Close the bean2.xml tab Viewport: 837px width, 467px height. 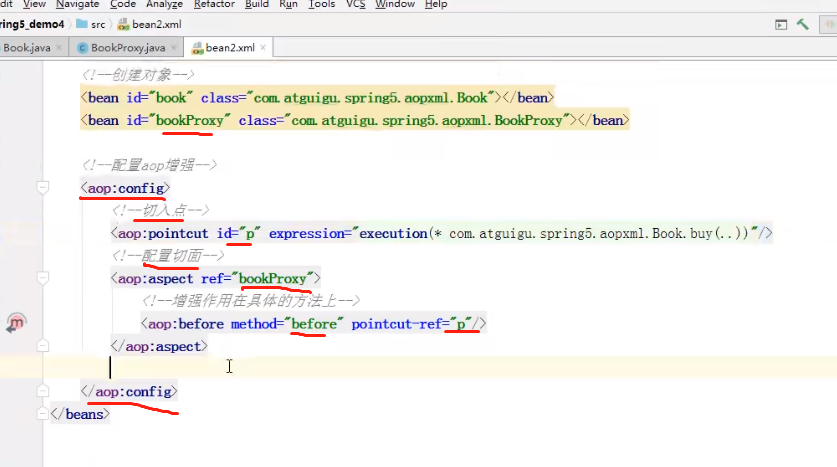pyautogui.click(x=263, y=48)
